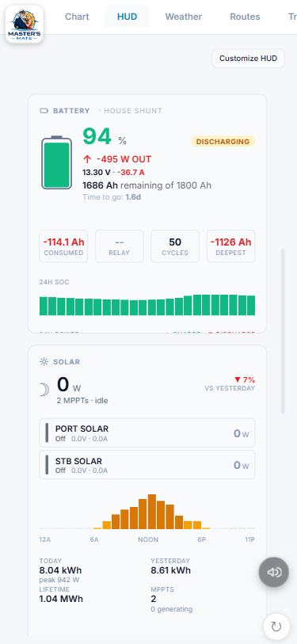The width and height of the screenshot is (297, 644).
Task: Open the PORT SOLAR row
Action: point(147,433)
